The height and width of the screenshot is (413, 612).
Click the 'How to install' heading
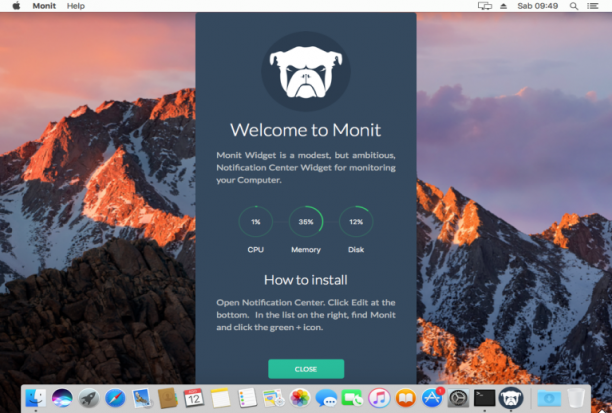point(306,280)
